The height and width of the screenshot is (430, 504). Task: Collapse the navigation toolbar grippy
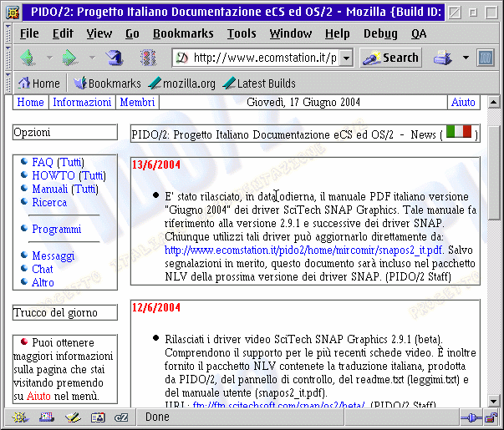[x=8, y=58]
